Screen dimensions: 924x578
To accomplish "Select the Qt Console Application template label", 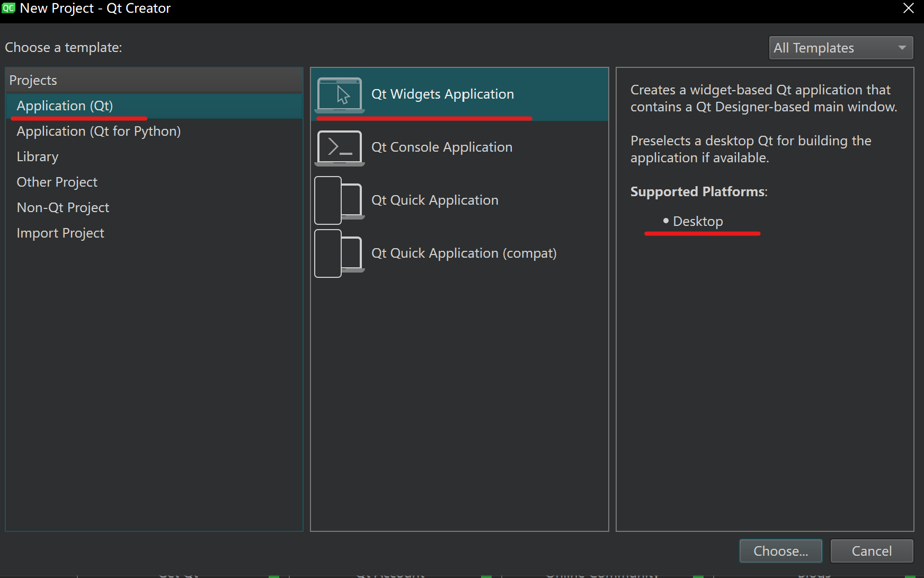I will (x=442, y=147).
